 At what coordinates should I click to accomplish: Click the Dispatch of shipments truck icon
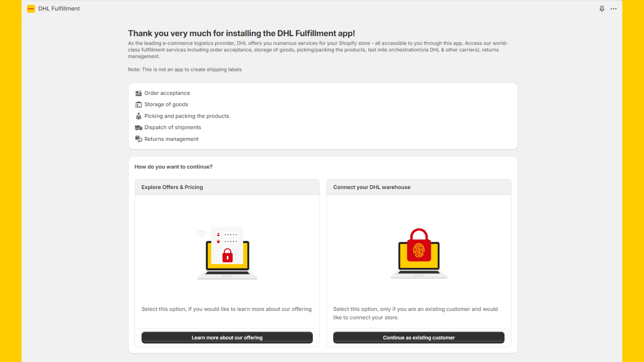pos(139,127)
